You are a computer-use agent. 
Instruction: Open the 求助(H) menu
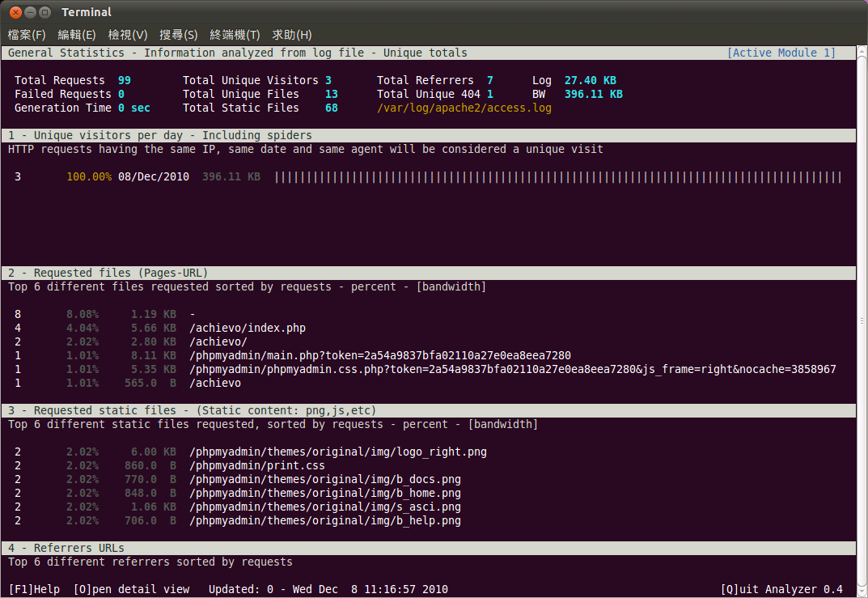click(x=292, y=35)
